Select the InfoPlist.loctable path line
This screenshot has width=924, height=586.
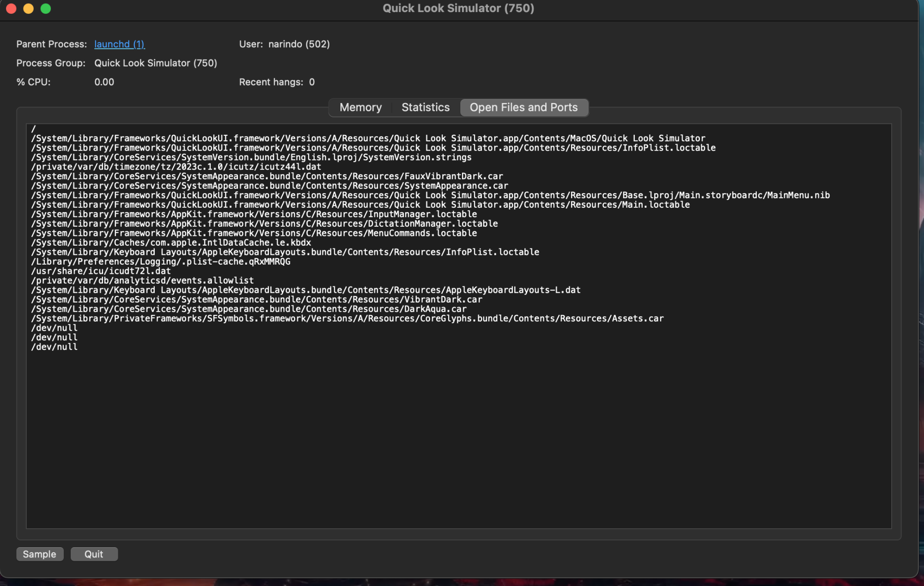[373, 148]
